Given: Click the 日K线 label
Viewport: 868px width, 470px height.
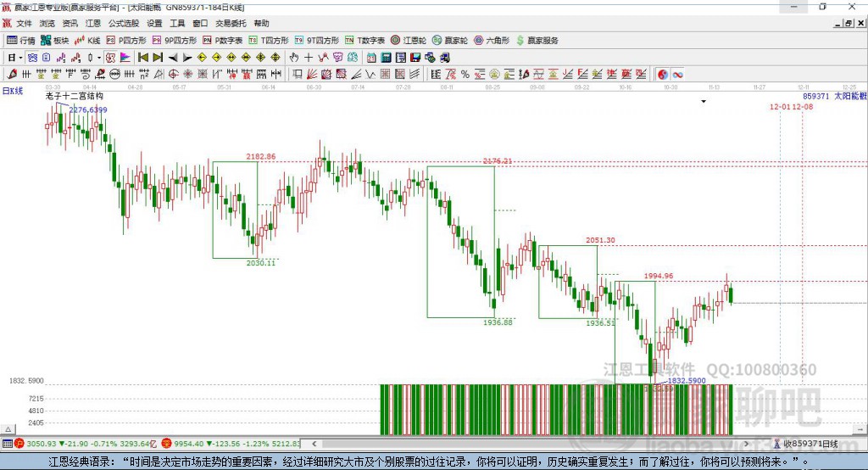Looking at the screenshot, I should click(x=13, y=91).
